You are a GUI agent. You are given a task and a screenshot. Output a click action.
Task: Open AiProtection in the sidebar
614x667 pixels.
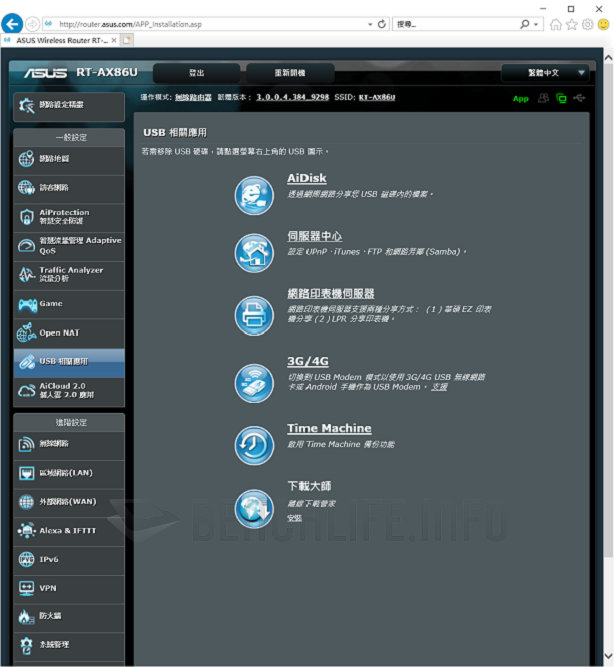[69, 217]
